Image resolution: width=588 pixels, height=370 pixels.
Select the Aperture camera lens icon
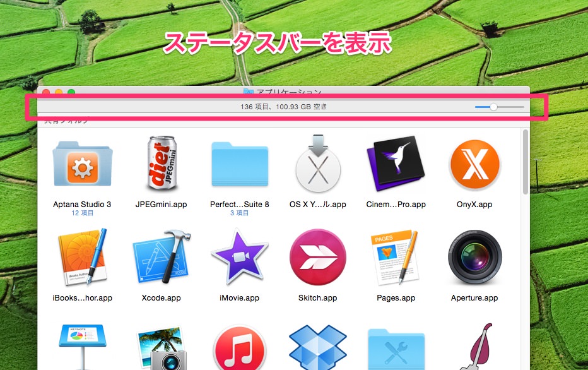click(x=474, y=258)
